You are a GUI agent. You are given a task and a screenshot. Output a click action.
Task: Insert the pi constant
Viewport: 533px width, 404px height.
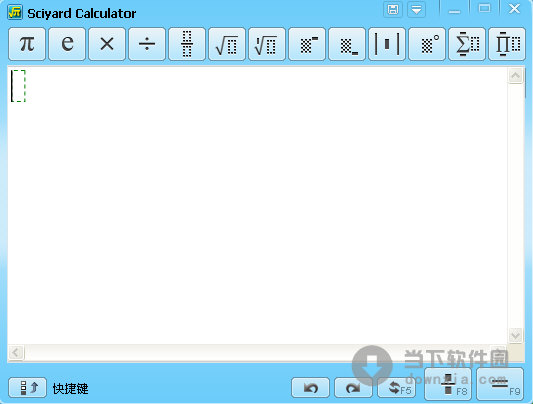[x=27, y=44]
